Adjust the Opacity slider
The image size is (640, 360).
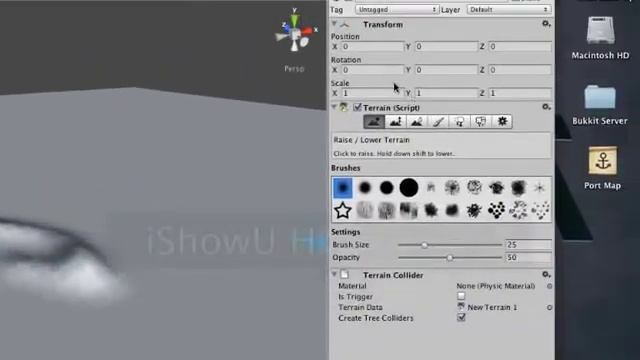[x=450, y=258]
